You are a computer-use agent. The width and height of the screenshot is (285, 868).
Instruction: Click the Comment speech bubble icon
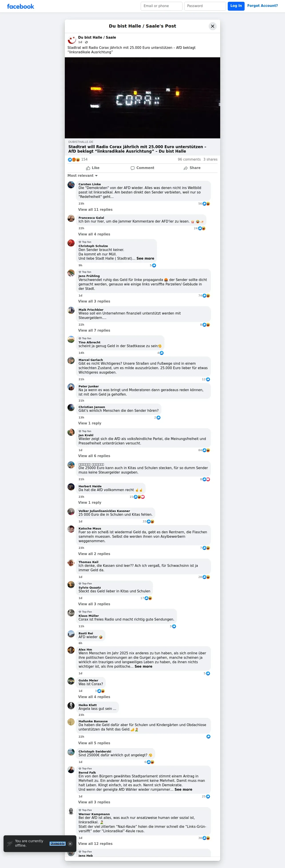133,168
